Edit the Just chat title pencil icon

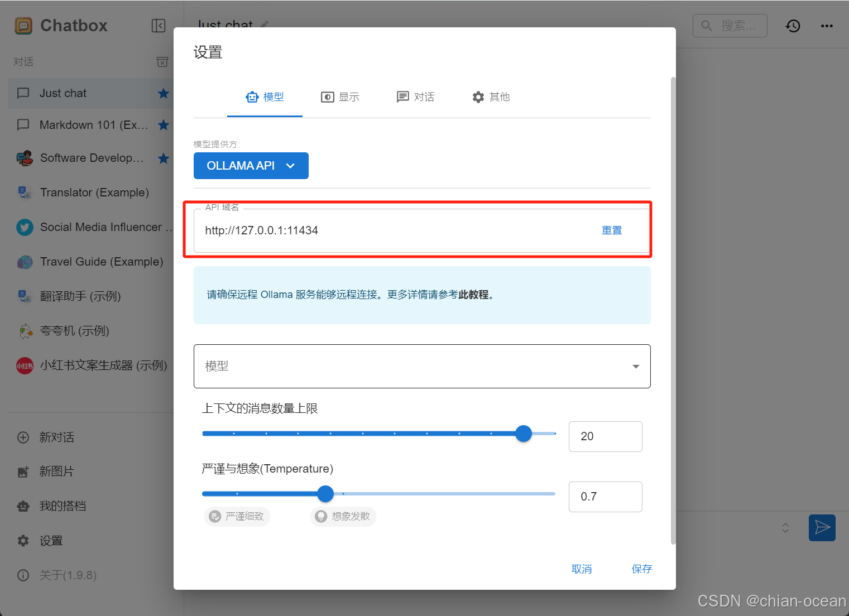[x=265, y=25]
